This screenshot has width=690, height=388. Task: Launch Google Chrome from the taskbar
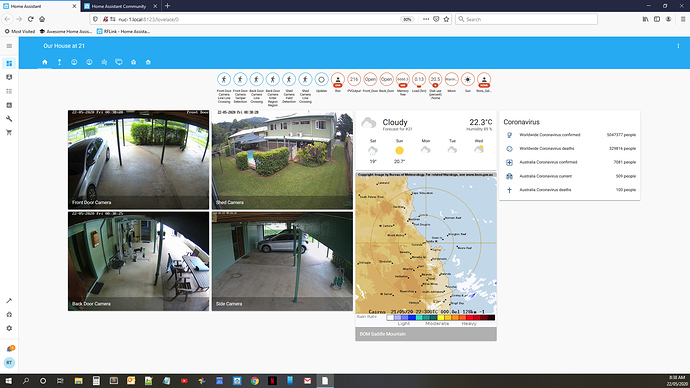coord(255,381)
